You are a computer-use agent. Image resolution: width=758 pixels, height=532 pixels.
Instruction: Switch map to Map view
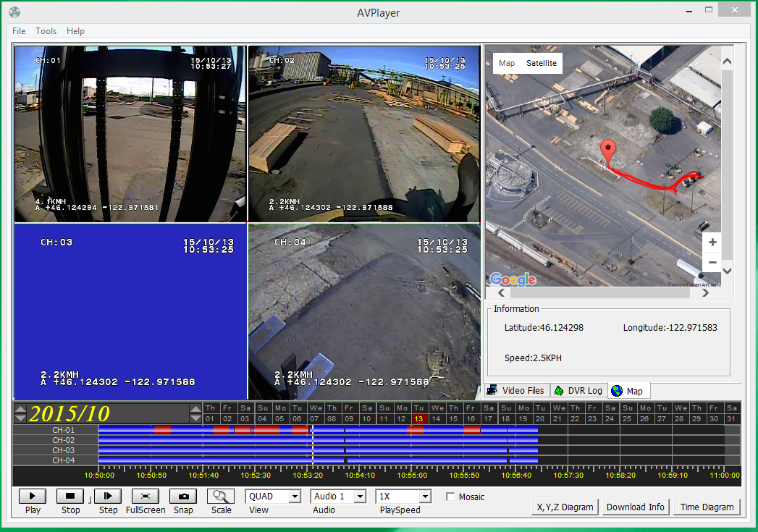507,63
